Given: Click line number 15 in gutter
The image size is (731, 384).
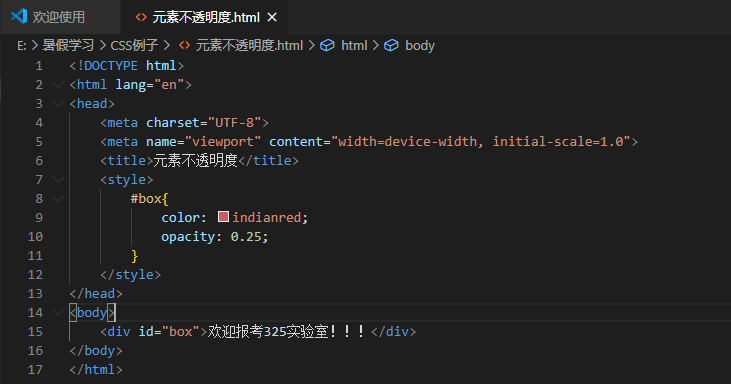Looking at the screenshot, I should click(x=35, y=331).
